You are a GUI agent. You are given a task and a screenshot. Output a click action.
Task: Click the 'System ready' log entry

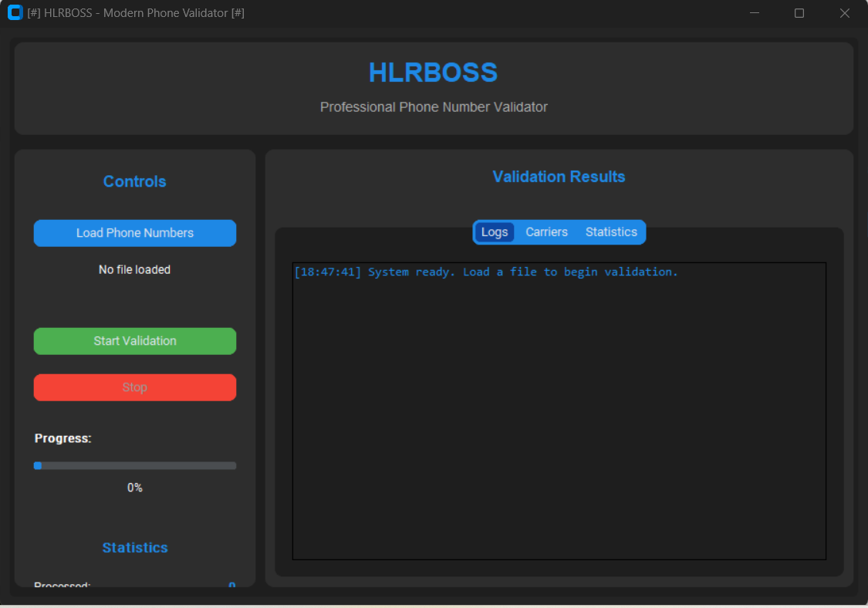(x=485, y=272)
